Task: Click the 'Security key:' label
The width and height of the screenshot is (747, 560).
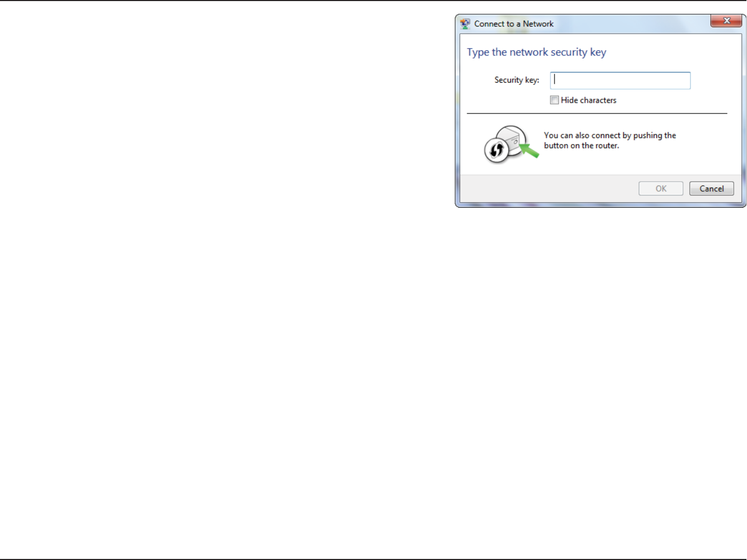Action: 517,80
